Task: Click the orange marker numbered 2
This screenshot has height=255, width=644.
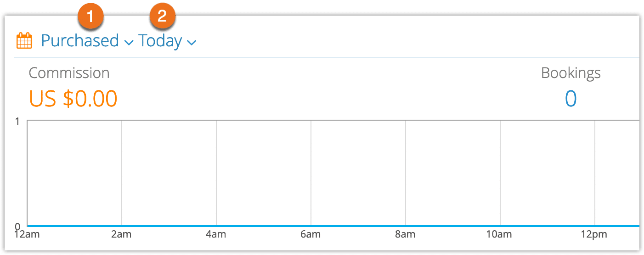Action: pyautogui.click(x=163, y=17)
